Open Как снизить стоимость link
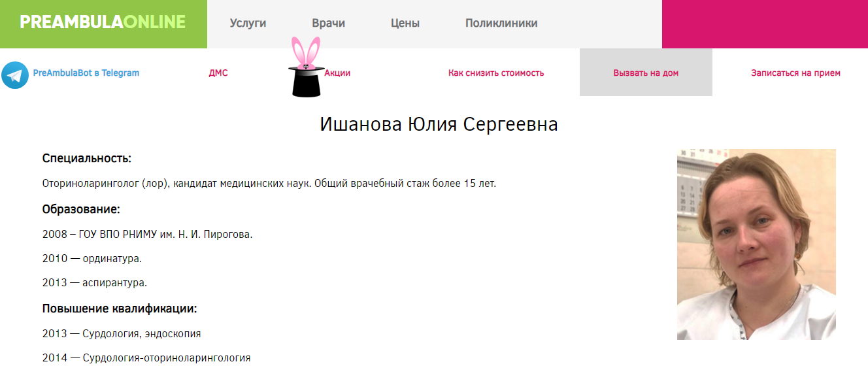This screenshot has height=366, width=868. pyautogui.click(x=496, y=73)
